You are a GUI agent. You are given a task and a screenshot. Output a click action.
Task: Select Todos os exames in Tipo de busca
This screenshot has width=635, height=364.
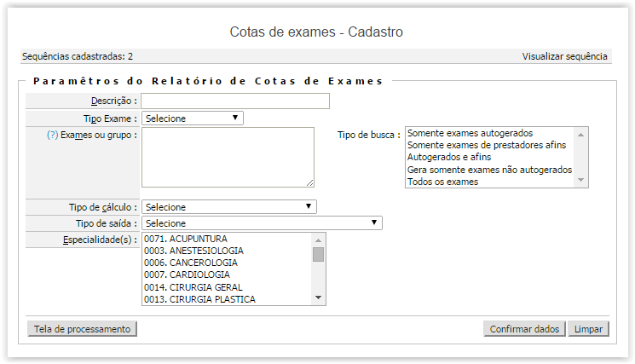click(x=442, y=182)
